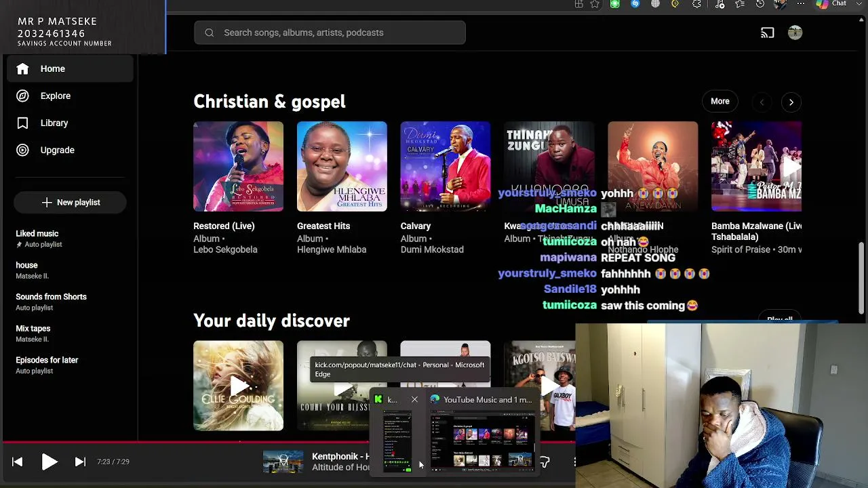Click the Your daily discover heading
Image resolution: width=868 pixels, height=488 pixels.
click(x=271, y=321)
